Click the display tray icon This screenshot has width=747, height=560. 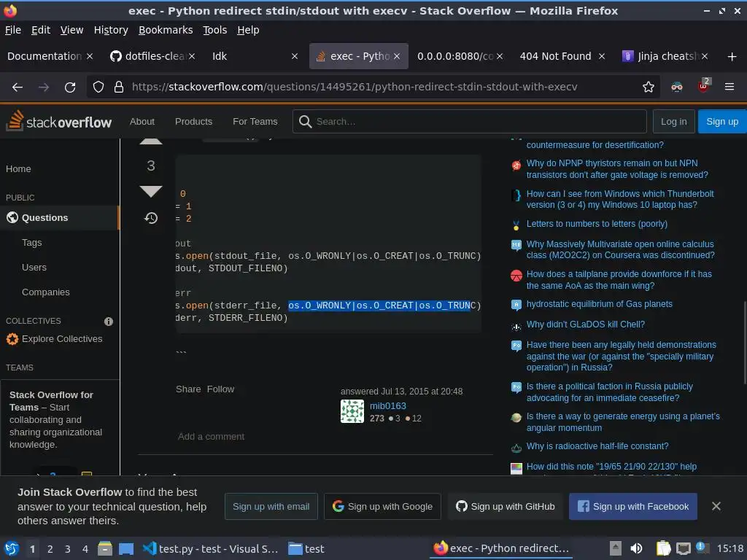coord(684,548)
